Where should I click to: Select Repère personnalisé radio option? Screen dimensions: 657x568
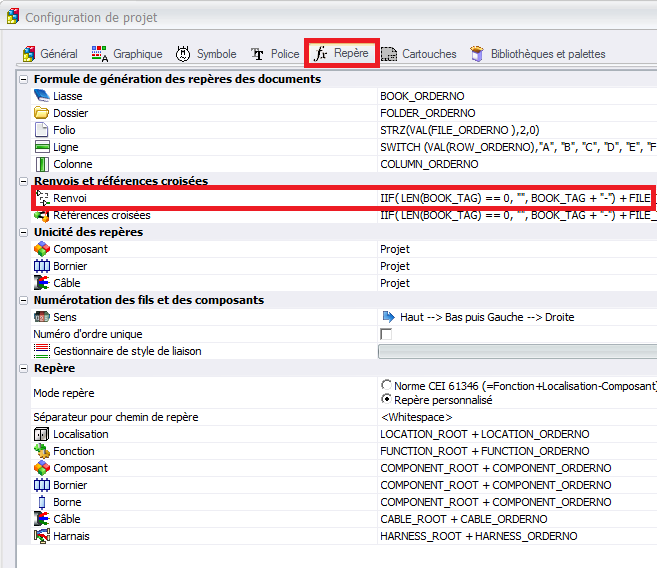[x=386, y=399]
